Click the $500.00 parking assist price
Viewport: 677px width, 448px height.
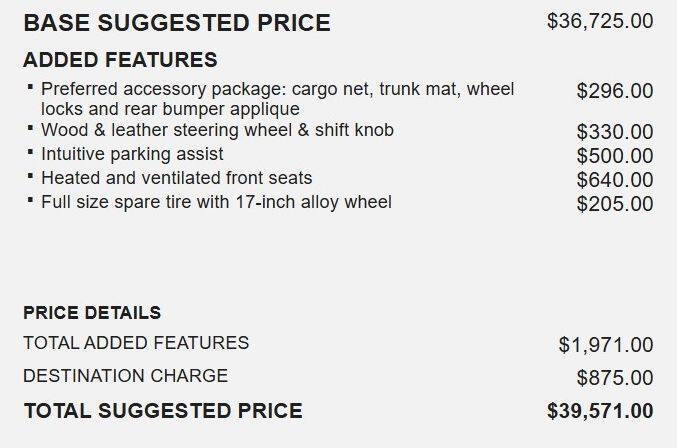coord(615,156)
